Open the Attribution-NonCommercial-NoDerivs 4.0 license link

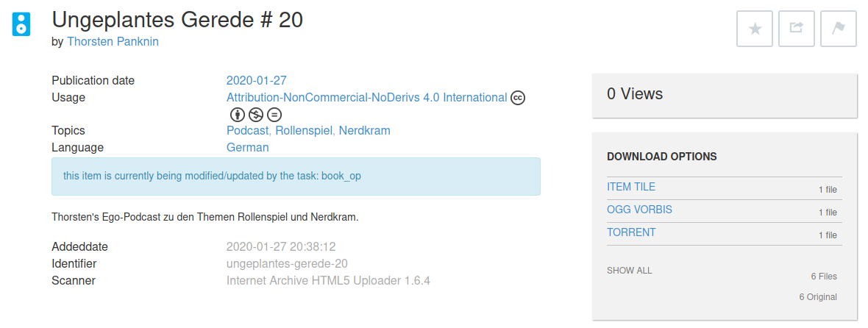[366, 97]
